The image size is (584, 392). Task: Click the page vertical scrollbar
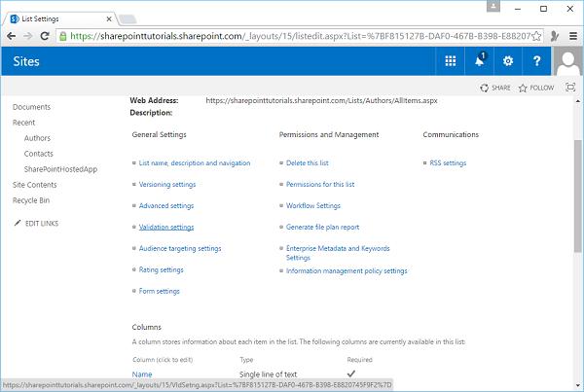click(x=577, y=195)
